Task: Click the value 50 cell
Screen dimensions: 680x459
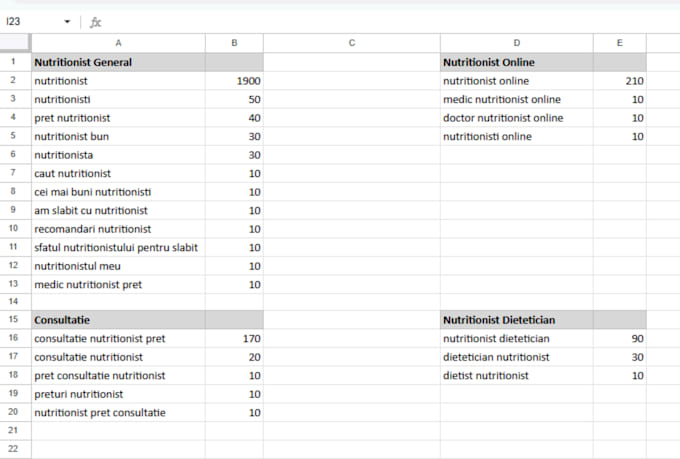Action: [234, 99]
